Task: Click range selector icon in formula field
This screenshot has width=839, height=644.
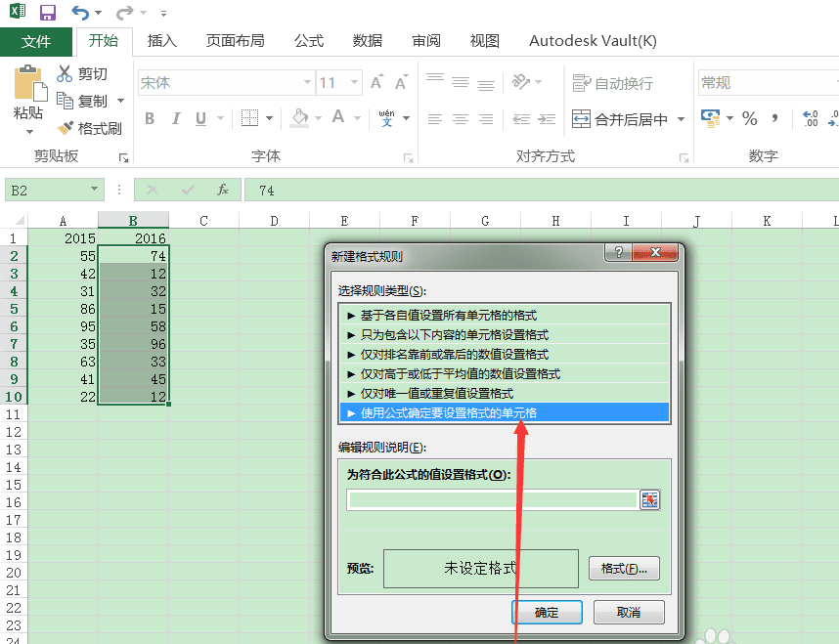Action: [649, 499]
